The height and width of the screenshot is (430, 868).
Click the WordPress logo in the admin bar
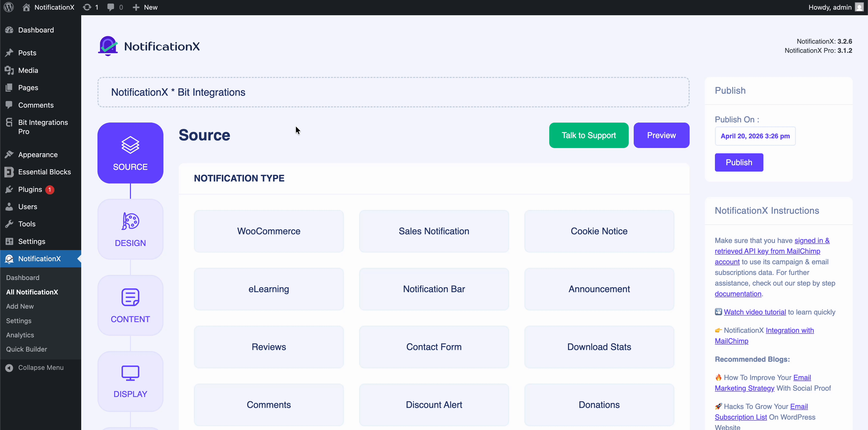(8, 7)
